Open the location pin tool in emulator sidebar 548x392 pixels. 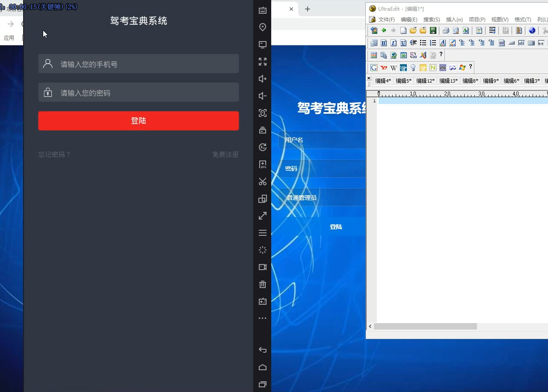point(263,27)
